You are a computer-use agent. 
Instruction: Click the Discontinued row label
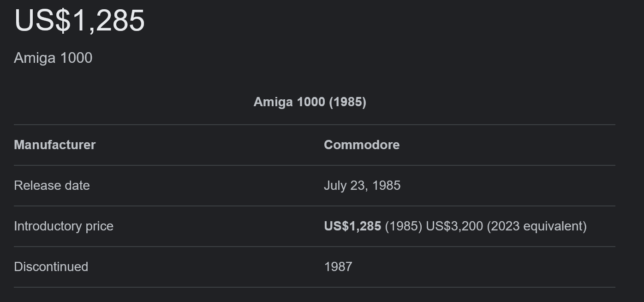pyautogui.click(x=51, y=267)
